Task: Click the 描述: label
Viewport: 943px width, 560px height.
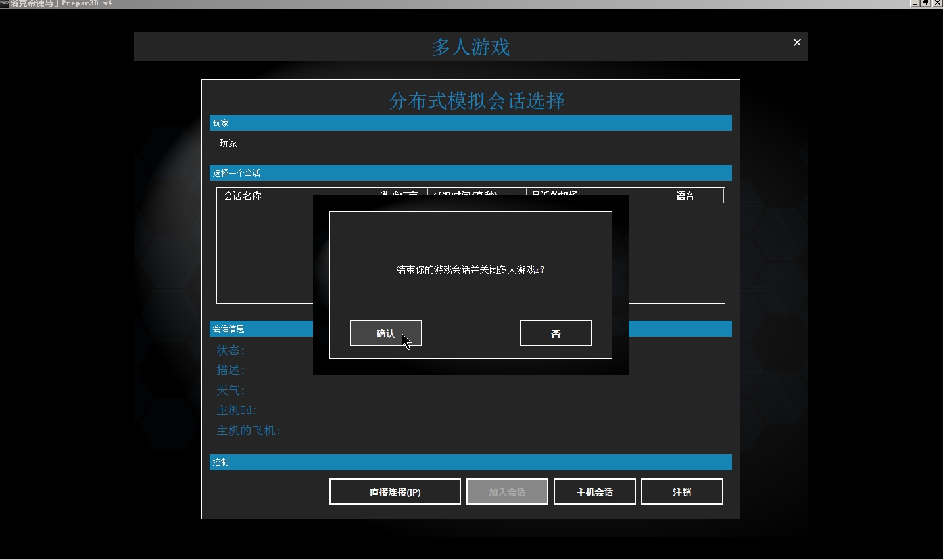Action: click(231, 370)
